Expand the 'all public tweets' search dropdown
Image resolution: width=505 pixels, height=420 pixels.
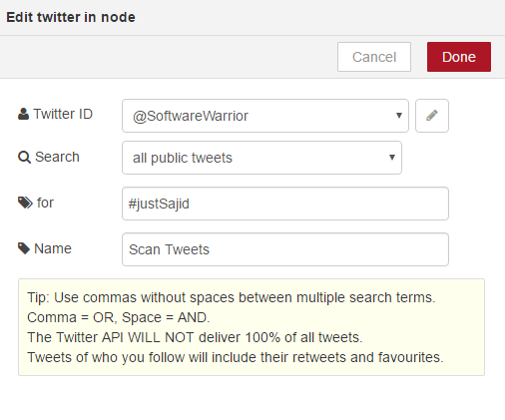click(261, 158)
